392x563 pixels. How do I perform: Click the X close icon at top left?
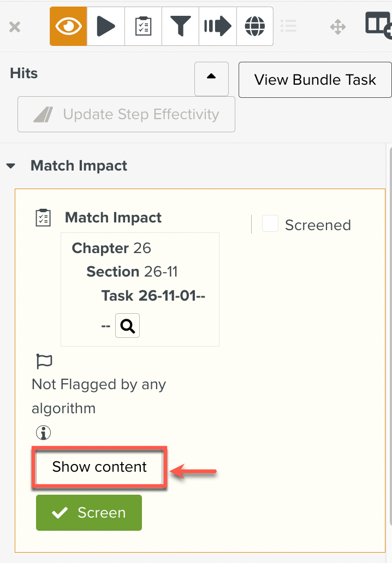15,26
